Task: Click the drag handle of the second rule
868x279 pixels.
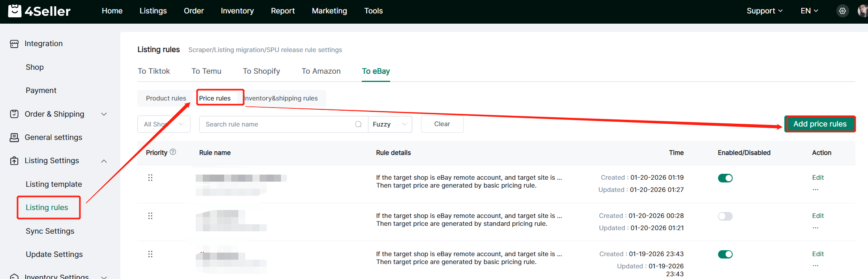Action: (x=150, y=216)
